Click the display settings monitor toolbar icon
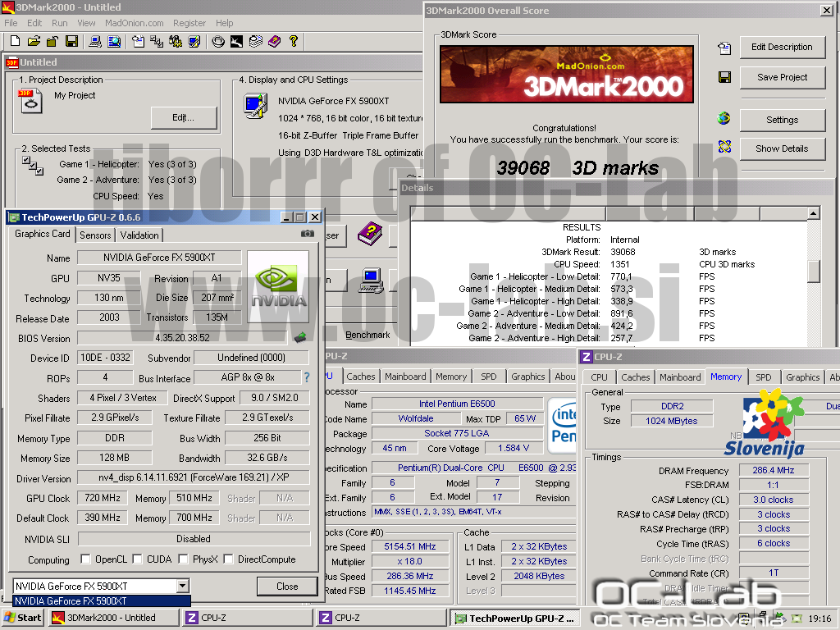This screenshot has height=630, width=840. (194, 41)
